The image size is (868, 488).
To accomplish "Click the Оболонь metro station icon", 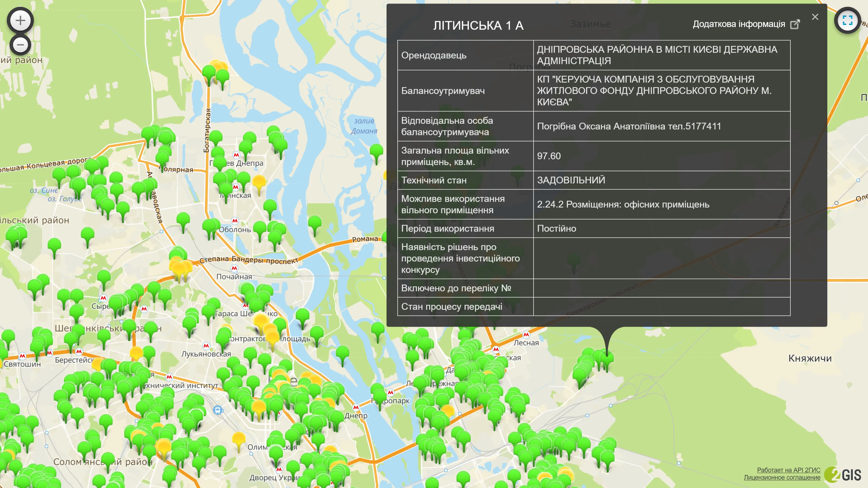I will point(235,221).
